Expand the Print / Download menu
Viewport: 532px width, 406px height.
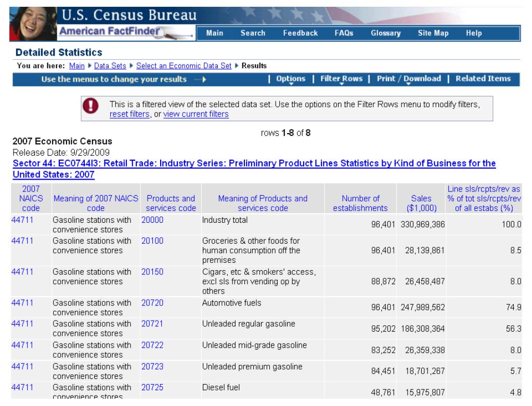coord(409,79)
